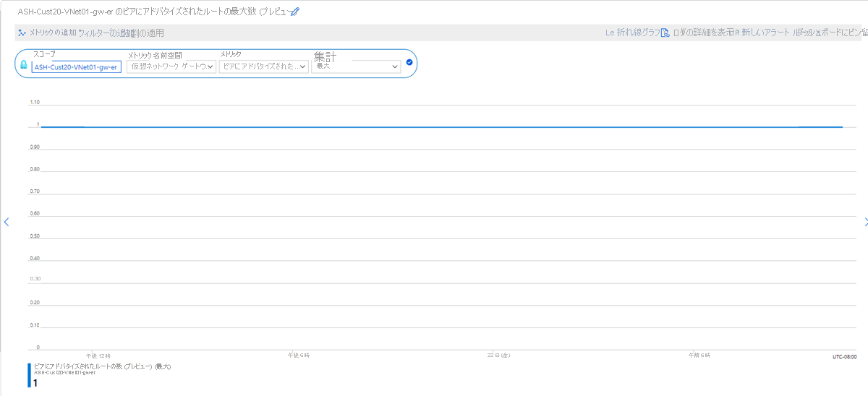Click the blue checkmark icon on the metric pill

coord(409,62)
